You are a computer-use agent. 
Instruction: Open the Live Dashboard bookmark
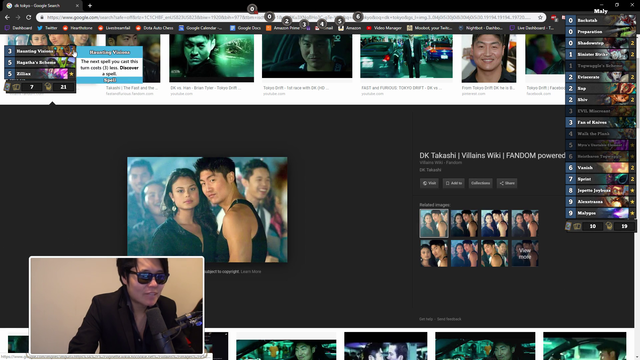point(531,28)
